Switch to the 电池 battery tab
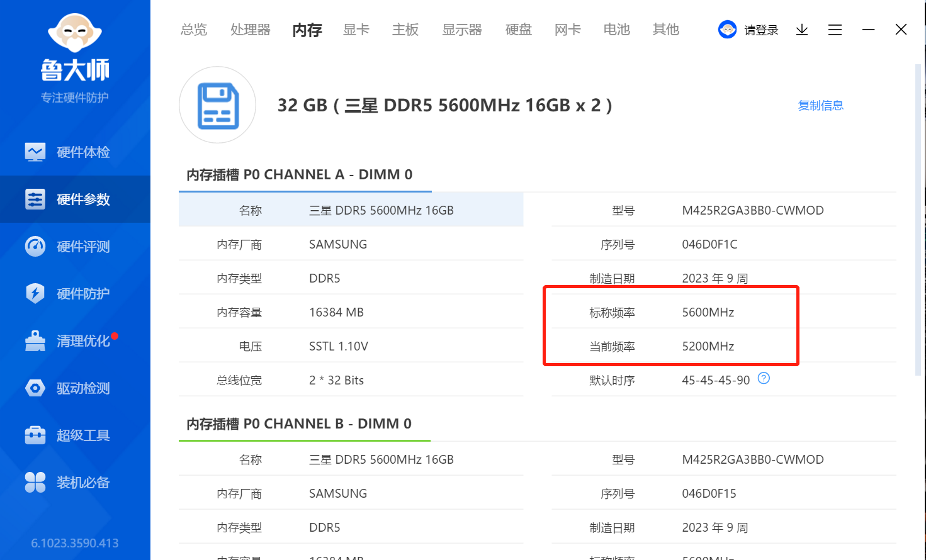This screenshot has height=560, width=926. pos(617,30)
